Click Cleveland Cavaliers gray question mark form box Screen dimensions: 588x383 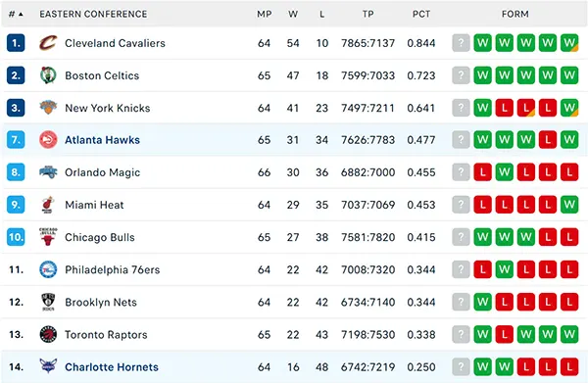pos(461,43)
